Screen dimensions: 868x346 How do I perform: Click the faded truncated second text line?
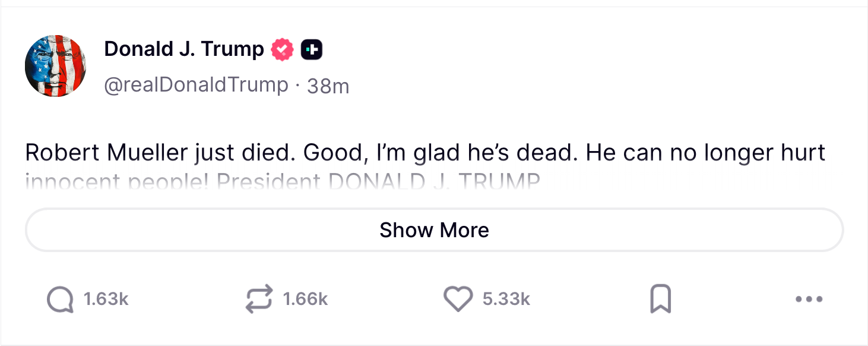coord(283,180)
